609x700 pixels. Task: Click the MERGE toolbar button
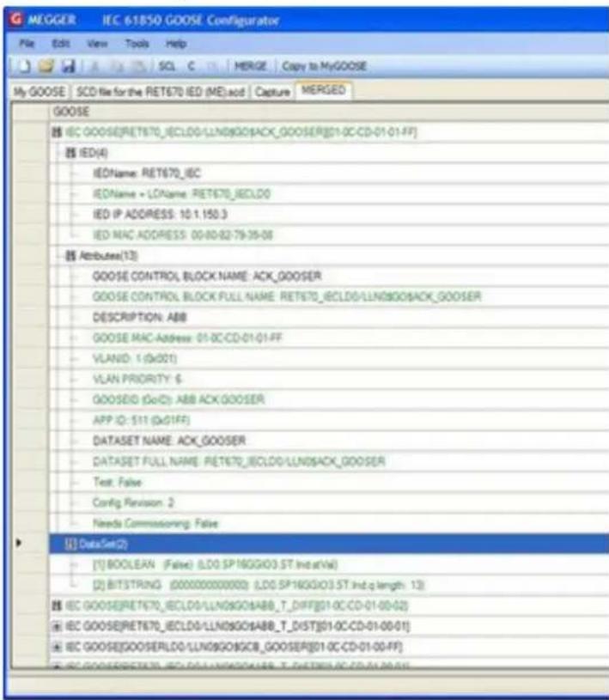(251, 66)
